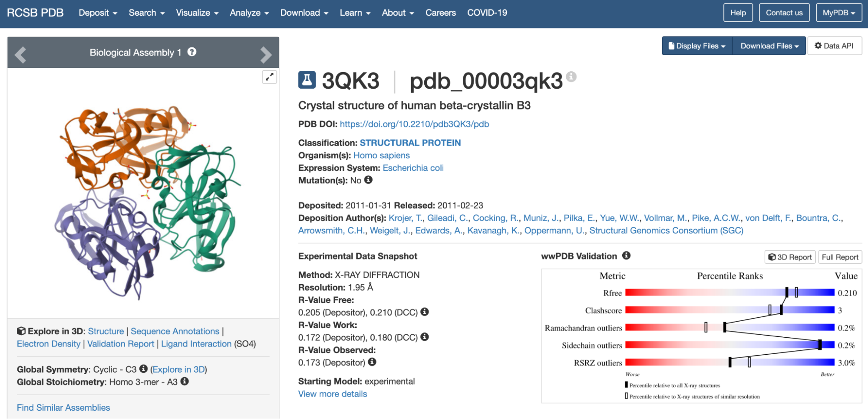868x419 pixels.
Task: Open wwPDB Validation info icon
Action: [626, 256]
